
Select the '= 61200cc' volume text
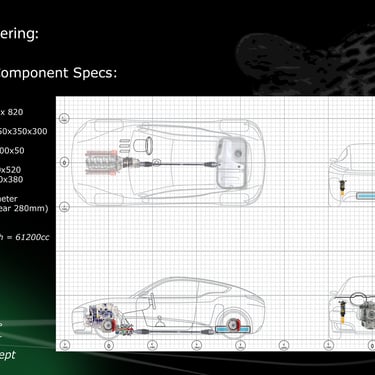pyautogui.click(x=28, y=237)
